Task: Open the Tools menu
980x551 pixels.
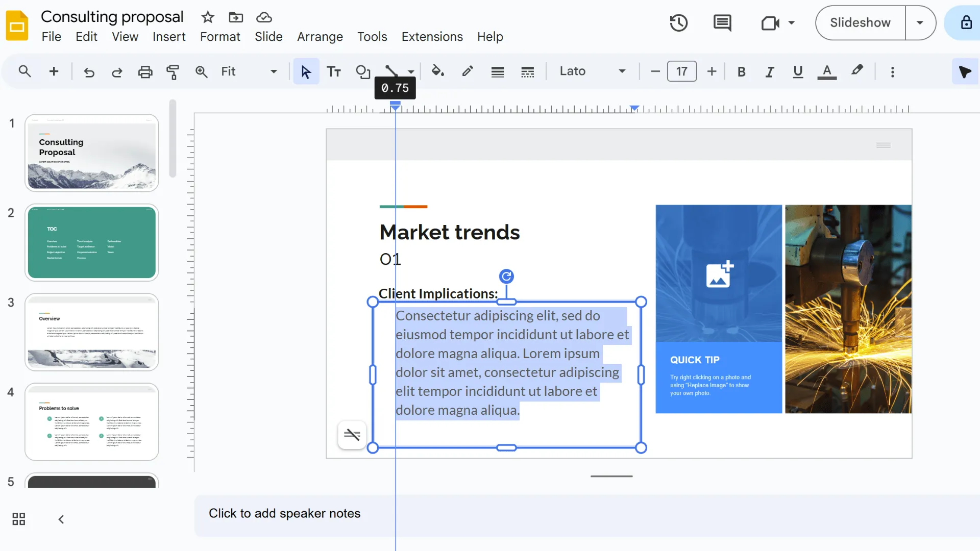Action: (x=372, y=37)
